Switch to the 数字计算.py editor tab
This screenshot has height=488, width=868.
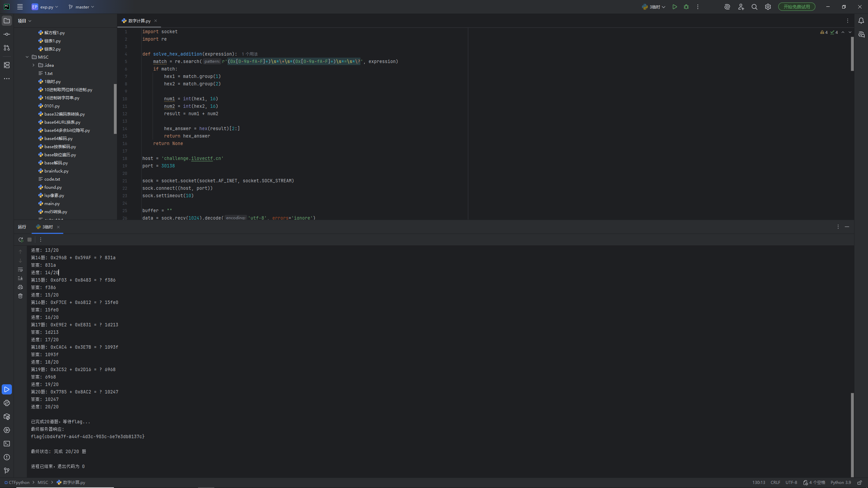(139, 21)
